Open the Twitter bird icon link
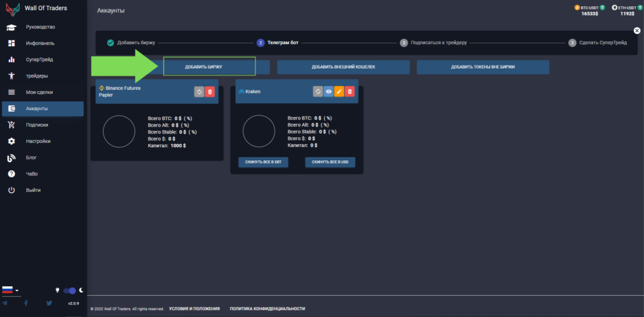The image size is (644, 317). [49, 303]
